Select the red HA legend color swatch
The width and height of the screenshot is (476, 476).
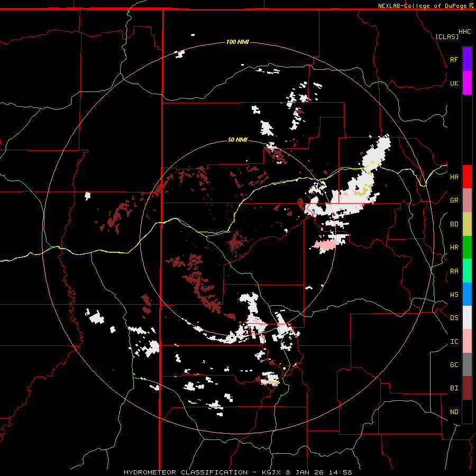tap(467, 177)
